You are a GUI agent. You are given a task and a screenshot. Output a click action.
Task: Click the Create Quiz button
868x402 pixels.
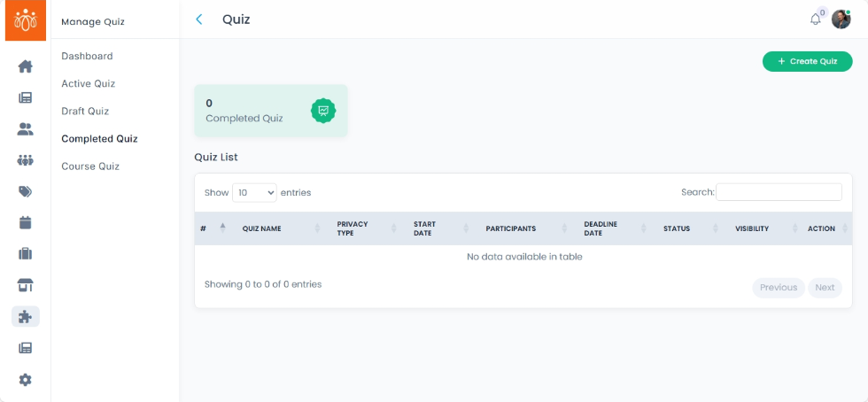807,61
